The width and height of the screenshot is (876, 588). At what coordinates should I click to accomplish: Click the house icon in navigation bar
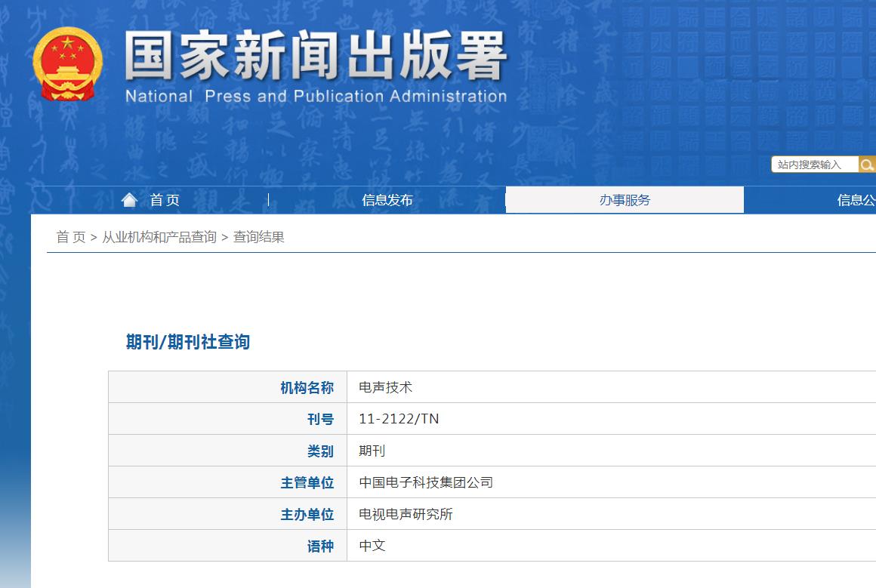pyautogui.click(x=130, y=199)
